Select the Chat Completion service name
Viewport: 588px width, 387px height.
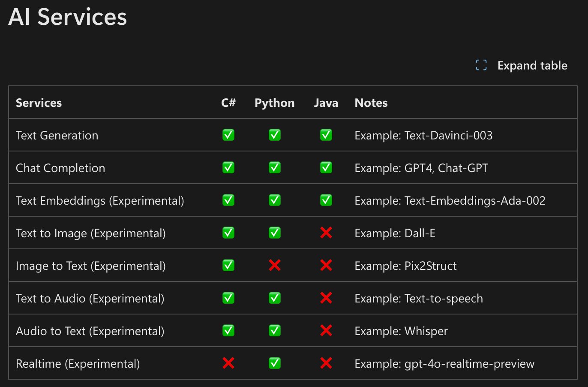coord(60,168)
